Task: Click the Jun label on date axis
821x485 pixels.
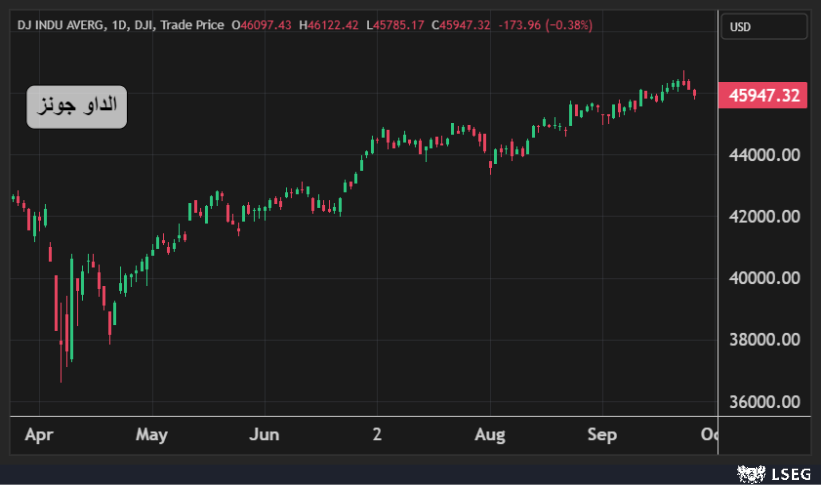Action: click(264, 435)
